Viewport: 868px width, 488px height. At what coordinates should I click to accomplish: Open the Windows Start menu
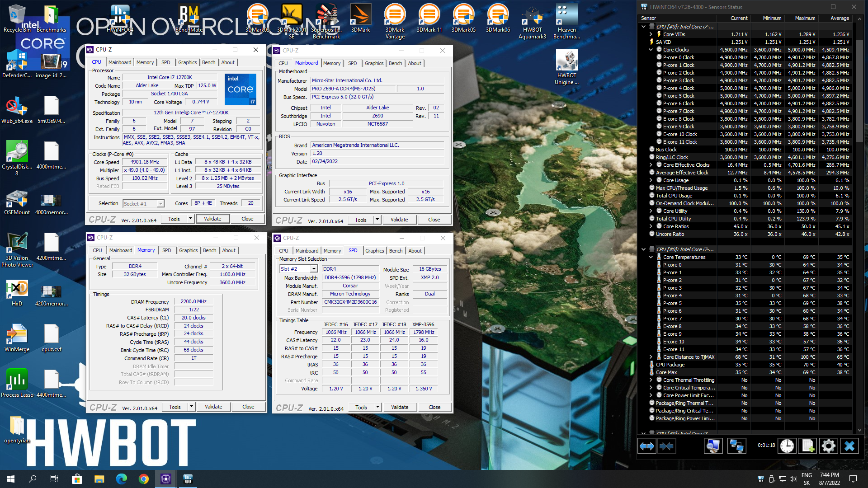click(11, 479)
